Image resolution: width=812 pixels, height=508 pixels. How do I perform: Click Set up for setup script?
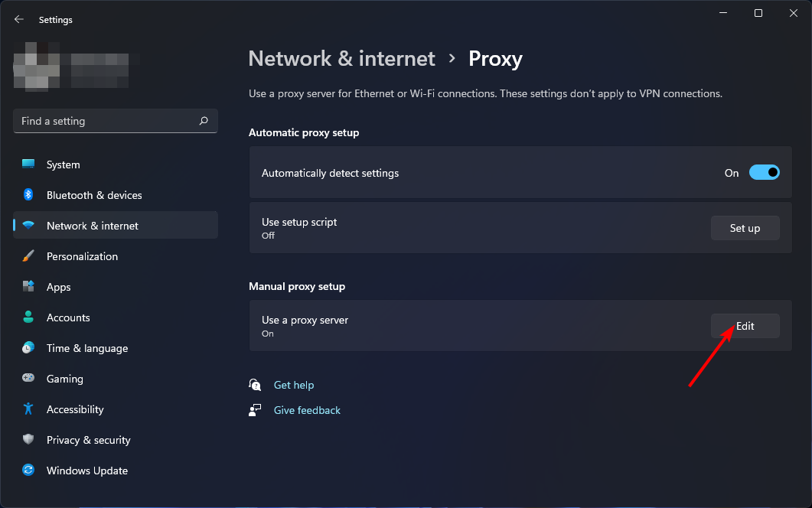click(x=745, y=228)
